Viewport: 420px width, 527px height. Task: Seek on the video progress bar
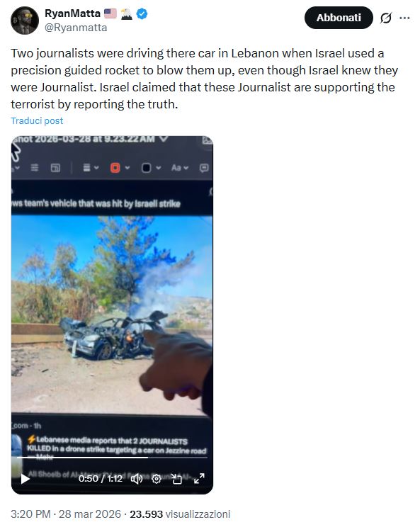click(x=112, y=458)
